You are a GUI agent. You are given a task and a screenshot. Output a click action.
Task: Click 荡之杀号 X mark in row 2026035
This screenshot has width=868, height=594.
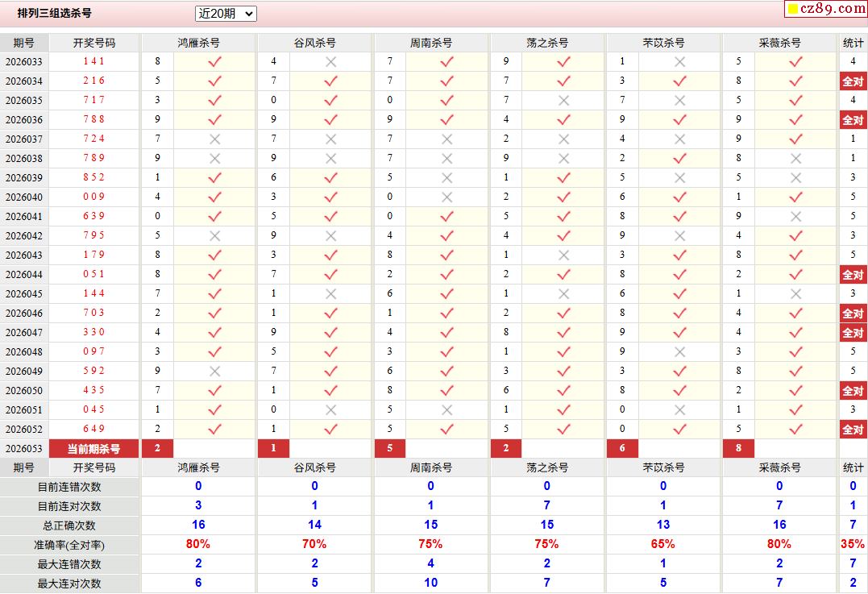click(x=563, y=100)
